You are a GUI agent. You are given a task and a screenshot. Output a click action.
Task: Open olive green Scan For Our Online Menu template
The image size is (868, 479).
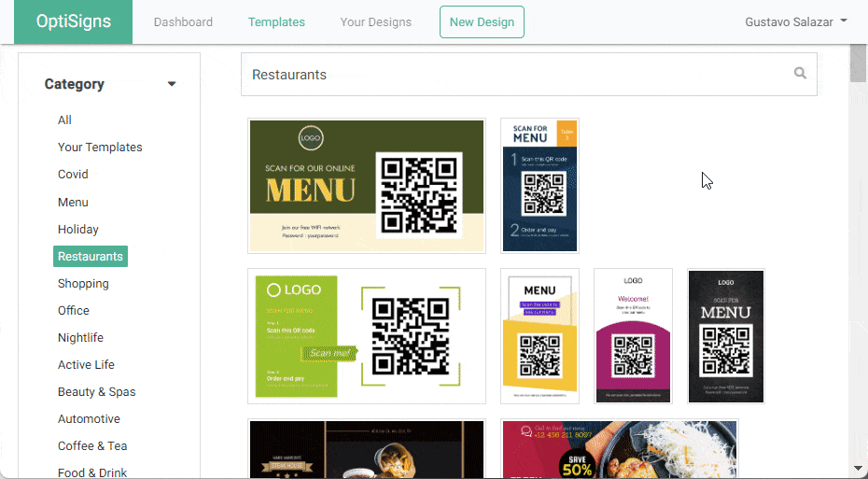[367, 186]
